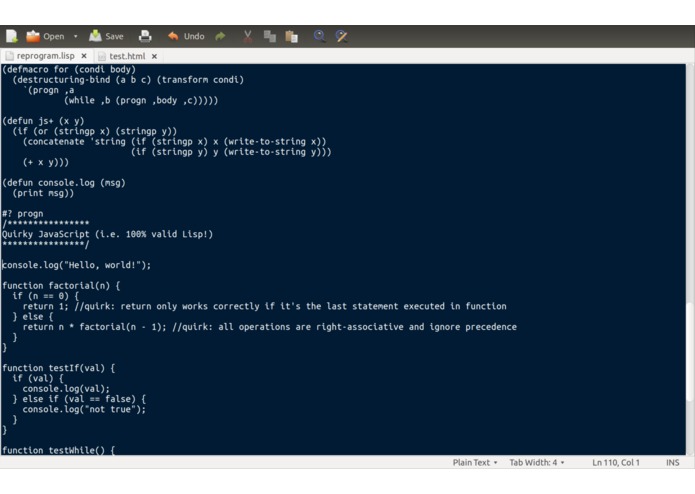Image resolution: width=695 pixels, height=494 pixels.
Task: Print the document using printer icon
Action: (145, 36)
